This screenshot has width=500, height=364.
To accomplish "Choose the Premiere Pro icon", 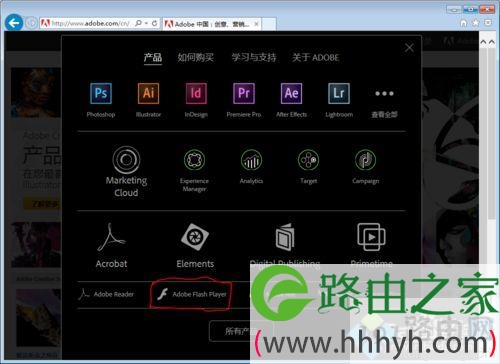I will point(244,93).
